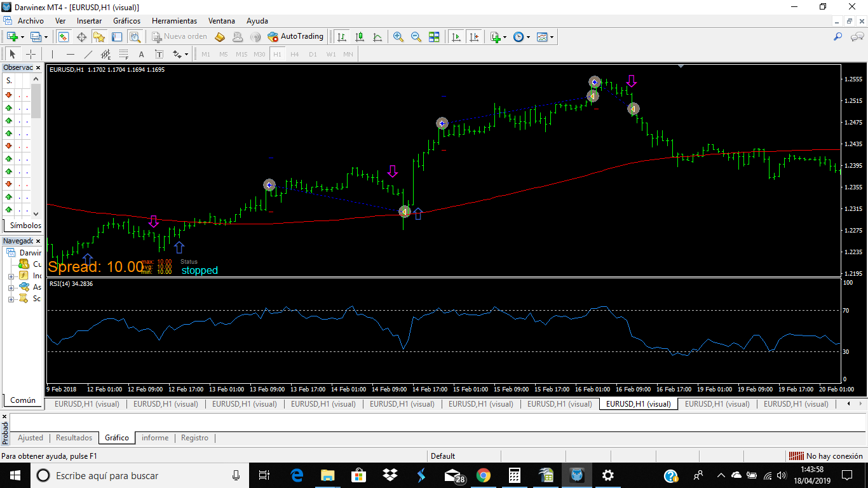Click the Chrome taskbar icon
Viewport: 868px width, 488px height.
pyautogui.click(x=484, y=475)
